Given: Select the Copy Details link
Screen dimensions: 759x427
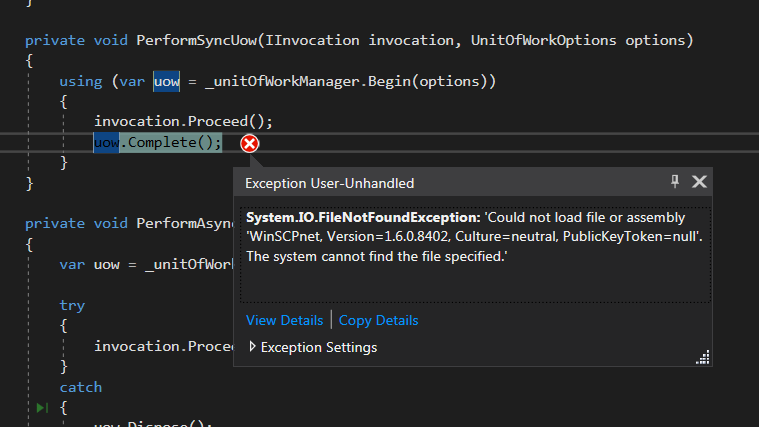Looking at the screenshot, I should [378, 320].
